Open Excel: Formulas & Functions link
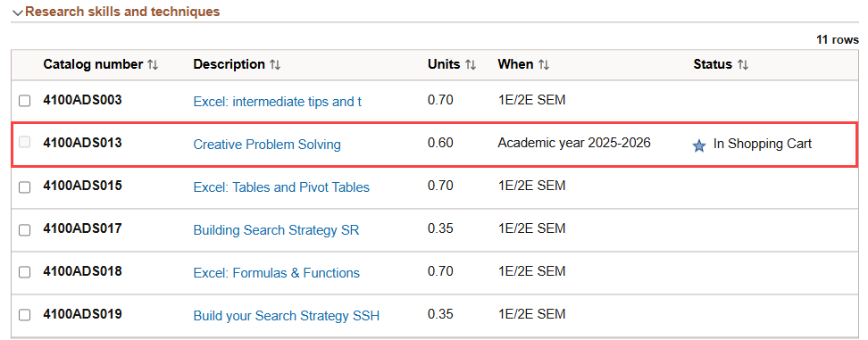Viewport: 868px width, 340px height. point(276,273)
